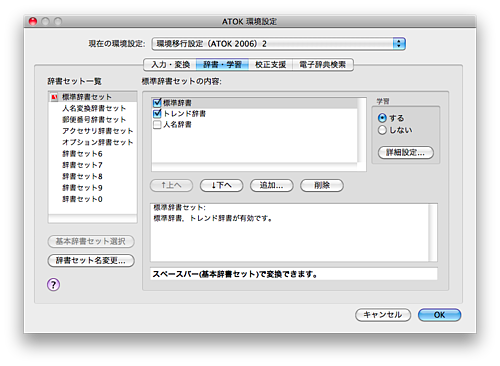Click the 辞書セット名変更... button
The height and width of the screenshot is (366, 500).
point(91,261)
